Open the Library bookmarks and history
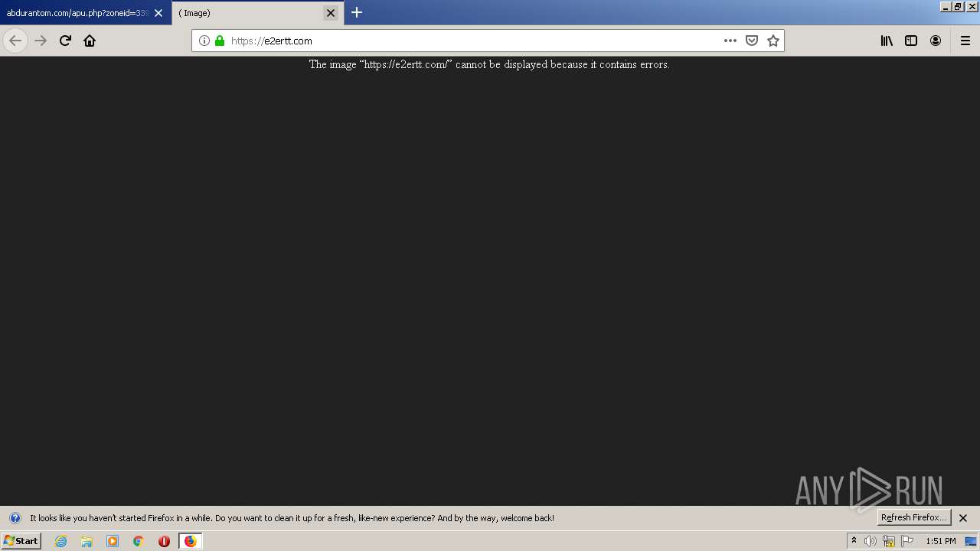This screenshot has height=551, width=980. click(887, 41)
